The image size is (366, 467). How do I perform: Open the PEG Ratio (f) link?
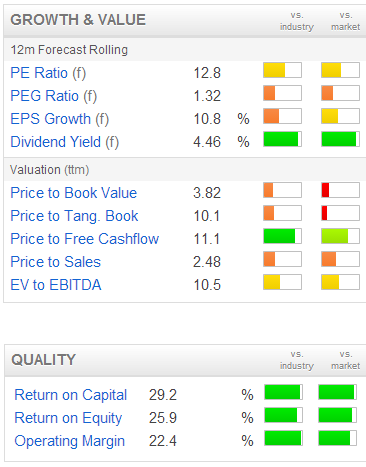pos(54,96)
